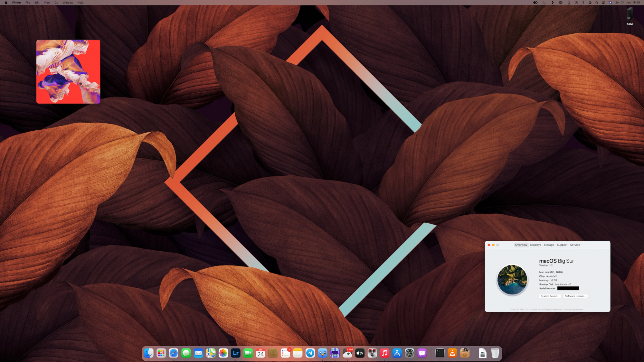The height and width of the screenshot is (362, 644).
Task: Open System Preferences gear icon
Action: click(x=409, y=353)
